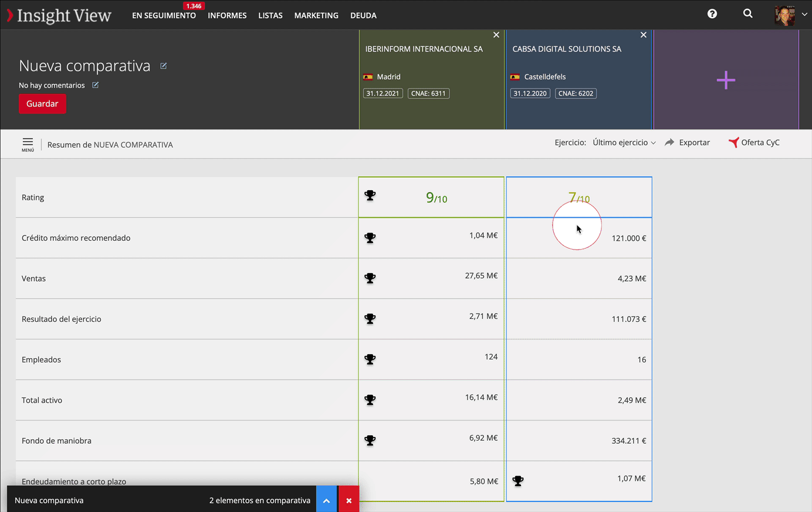
Task: Remove IBERINFORM INTERNACIONAL SA from comparison
Action: [496, 35]
